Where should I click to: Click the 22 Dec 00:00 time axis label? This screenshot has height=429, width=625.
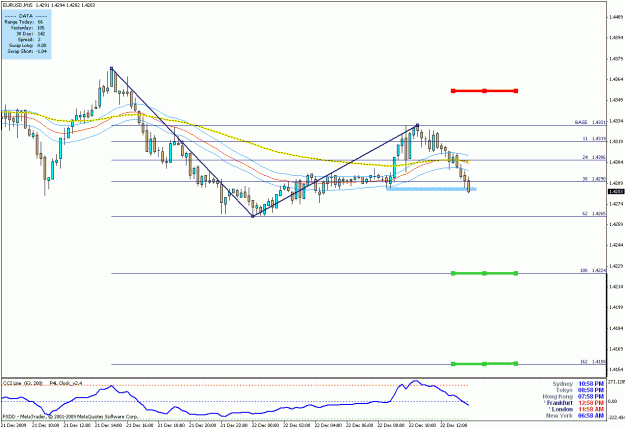[x=266, y=425]
